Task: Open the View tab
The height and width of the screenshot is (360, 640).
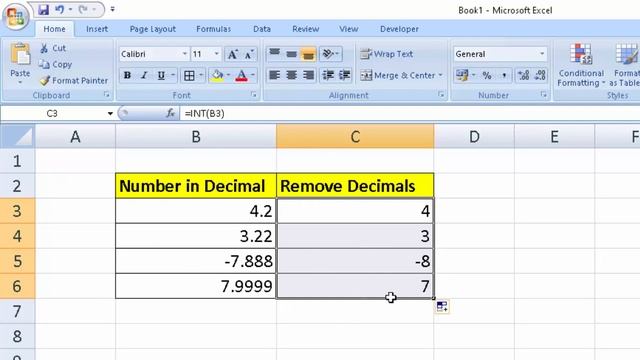Action: pyautogui.click(x=349, y=29)
